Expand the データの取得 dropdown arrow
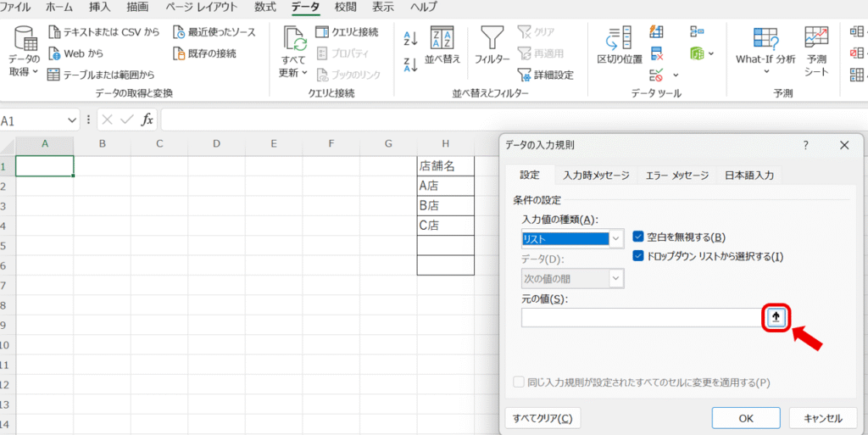The image size is (868, 435). tap(36, 72)
